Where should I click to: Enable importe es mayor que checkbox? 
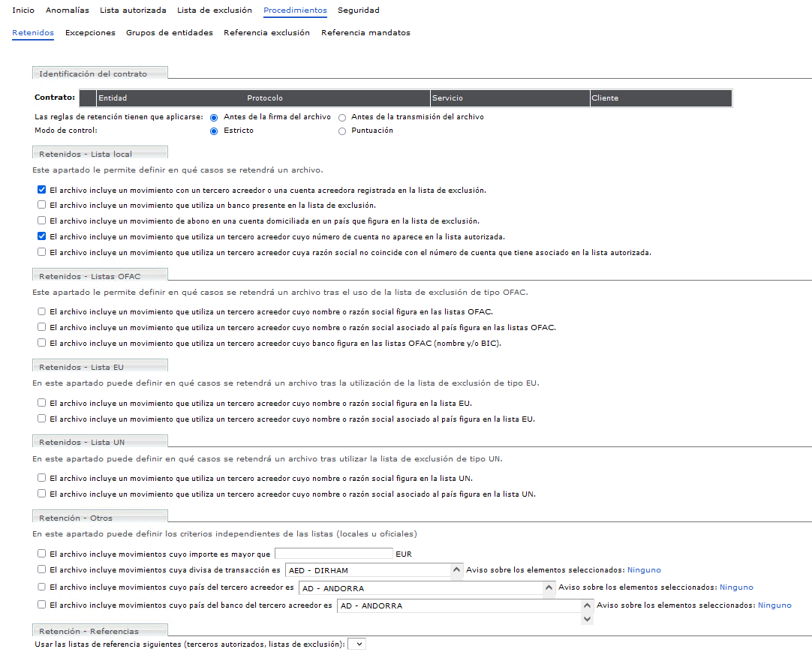coord(42,554)
